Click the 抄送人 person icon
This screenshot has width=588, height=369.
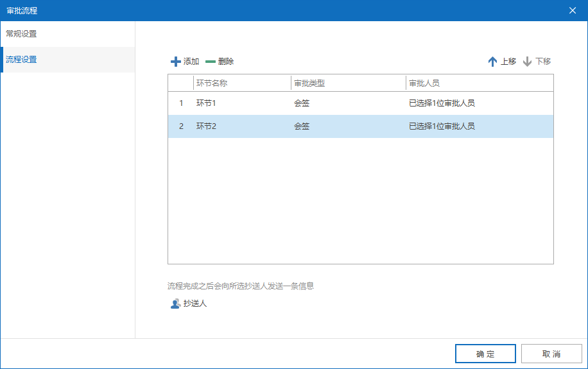175,304
